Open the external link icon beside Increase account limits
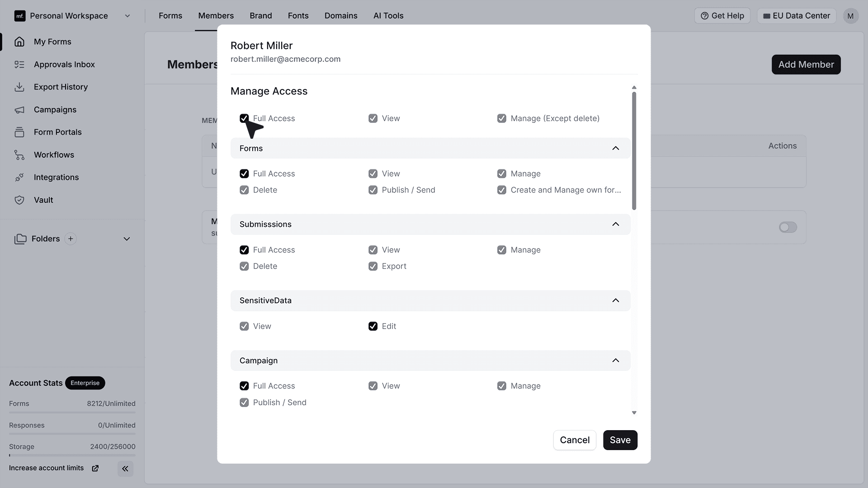This screenshot has height=488, width=868. (95, 468)
